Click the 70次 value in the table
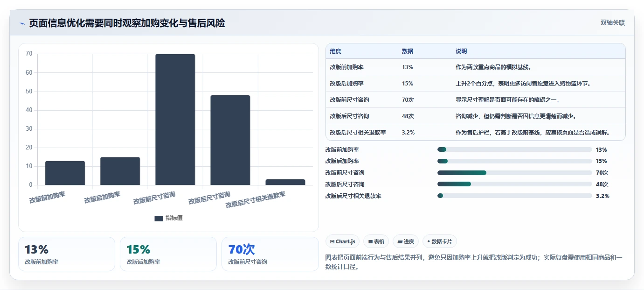 coord(408,100)
